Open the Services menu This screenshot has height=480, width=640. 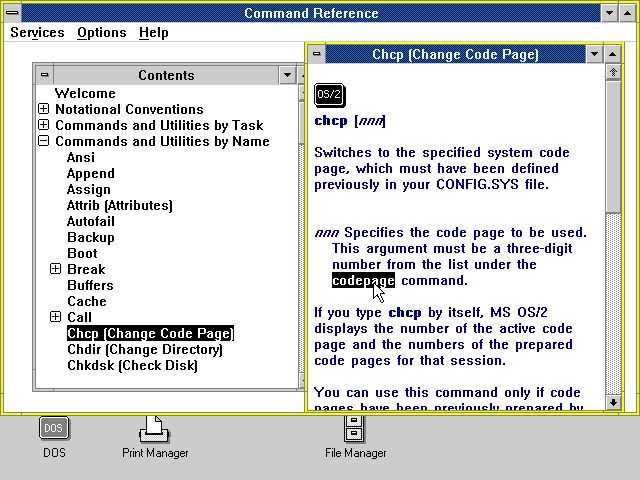[x=37, y=33]
